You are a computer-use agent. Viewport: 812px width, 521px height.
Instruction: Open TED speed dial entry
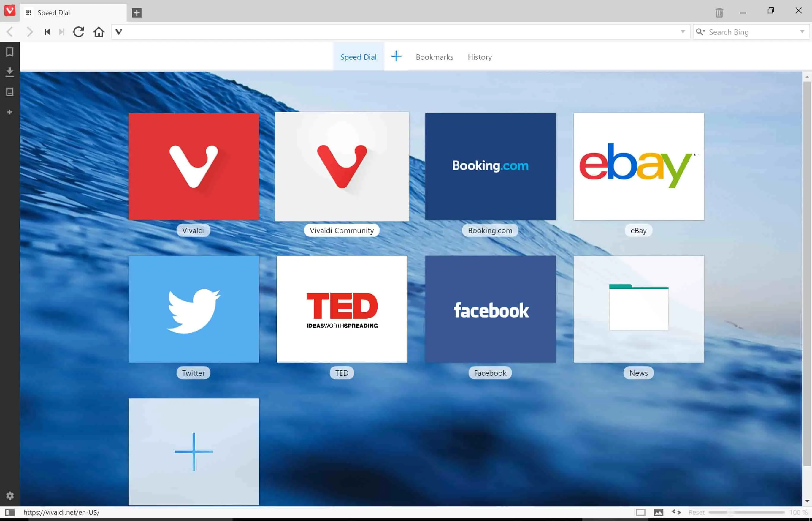(342, 309)
